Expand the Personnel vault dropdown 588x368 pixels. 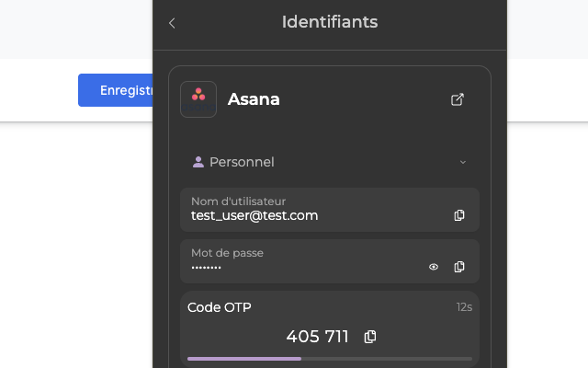point(463,162)
